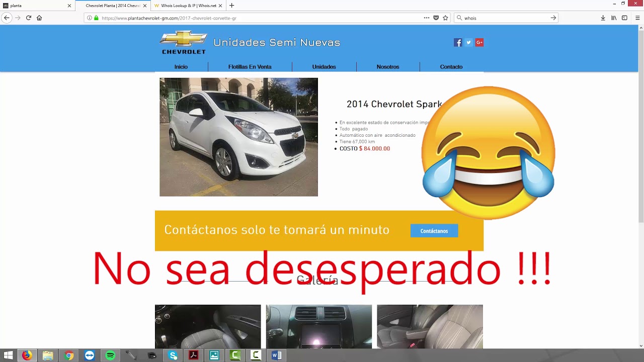Click the blue Contáctanos button
Viewport: 644px width, 362px height.
(x=434, y=231)
